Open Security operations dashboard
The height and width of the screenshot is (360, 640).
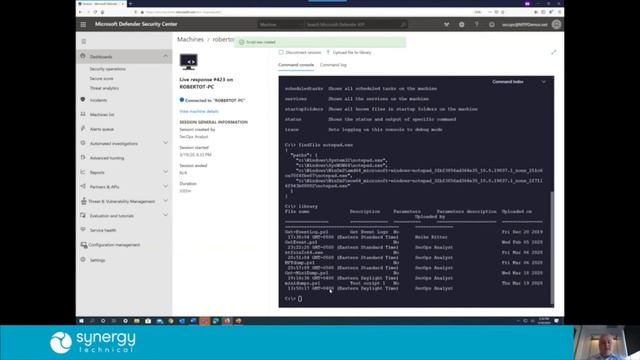point(107,69)
